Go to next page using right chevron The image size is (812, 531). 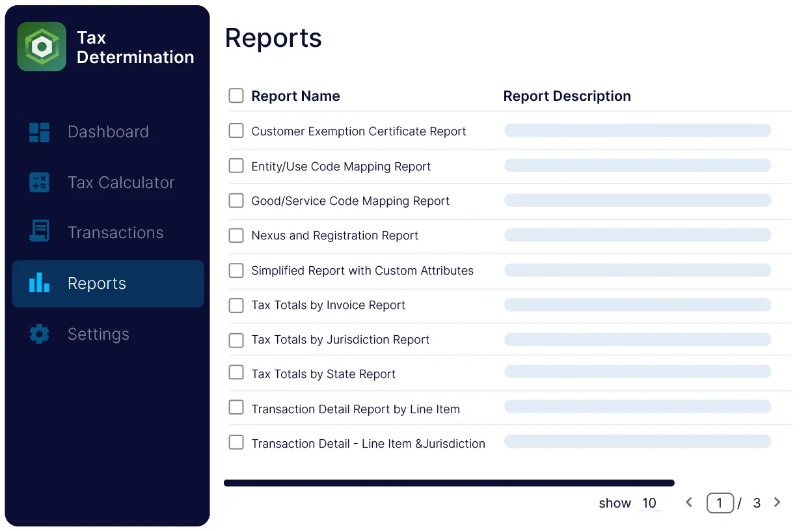[x=777, y=502]
